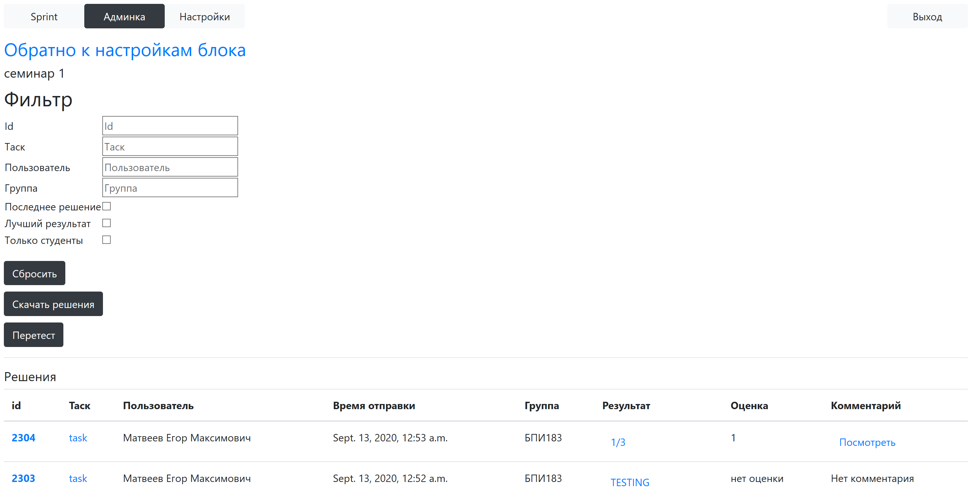Image resolution: width=980 pixels, height=500 pixels.
Task: View the 1/3 result details
Action: coord(618,443)
